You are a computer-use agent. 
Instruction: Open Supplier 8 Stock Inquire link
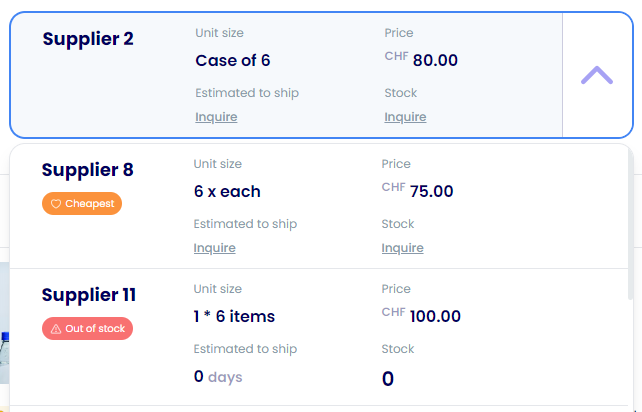[x=402, y=248]
